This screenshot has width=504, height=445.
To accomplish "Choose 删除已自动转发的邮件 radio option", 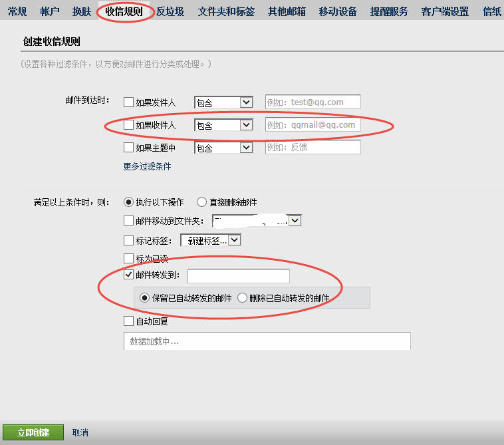I will (x=243, y=298).
